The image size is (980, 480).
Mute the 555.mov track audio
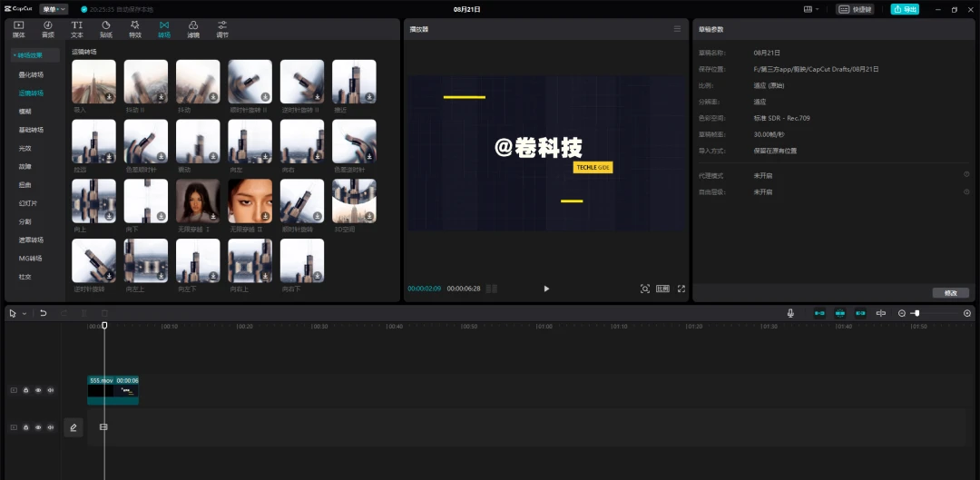[x=51, y=390]
